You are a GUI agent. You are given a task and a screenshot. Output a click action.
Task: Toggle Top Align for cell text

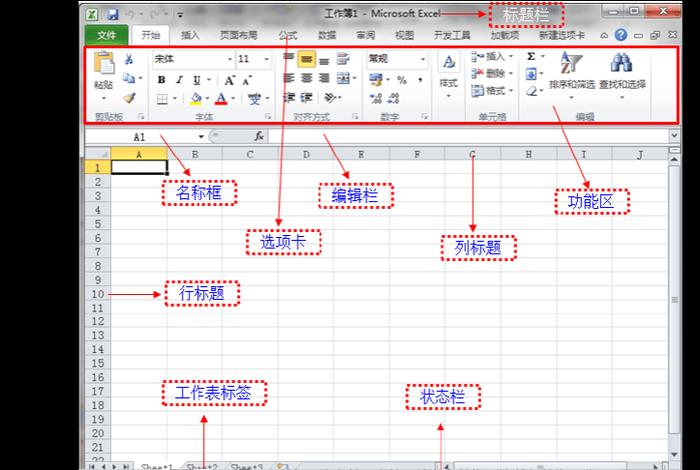point(289,58)
